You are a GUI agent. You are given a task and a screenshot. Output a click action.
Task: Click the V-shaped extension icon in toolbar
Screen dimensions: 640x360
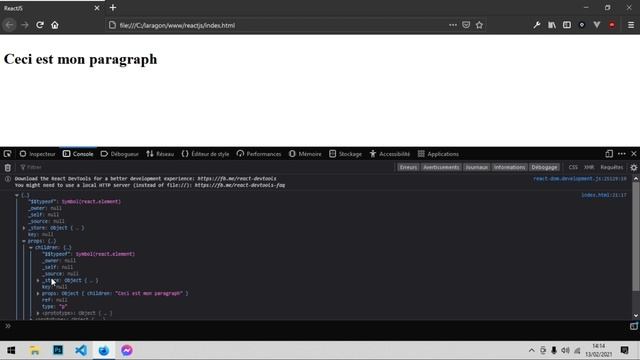[597, 25]
